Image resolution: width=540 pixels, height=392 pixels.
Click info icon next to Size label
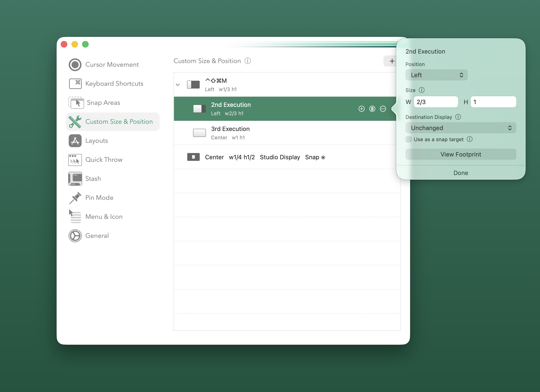click(421, 90)
